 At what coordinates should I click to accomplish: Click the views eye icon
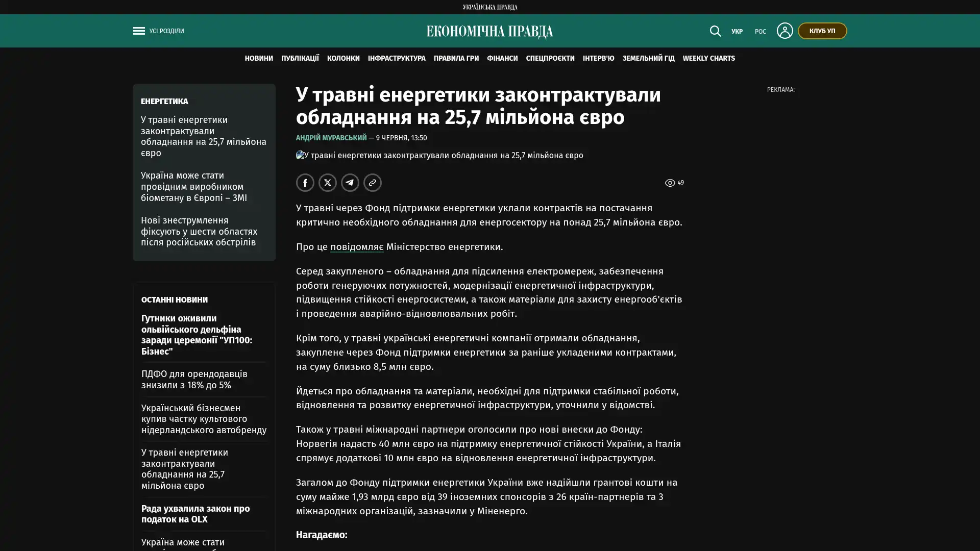(670, 183)
